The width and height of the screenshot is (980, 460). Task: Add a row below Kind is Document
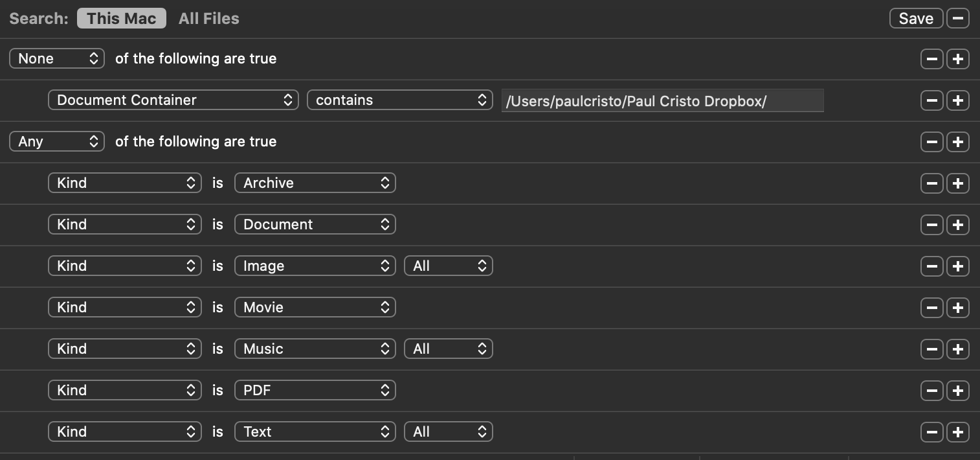coord(957,225)
